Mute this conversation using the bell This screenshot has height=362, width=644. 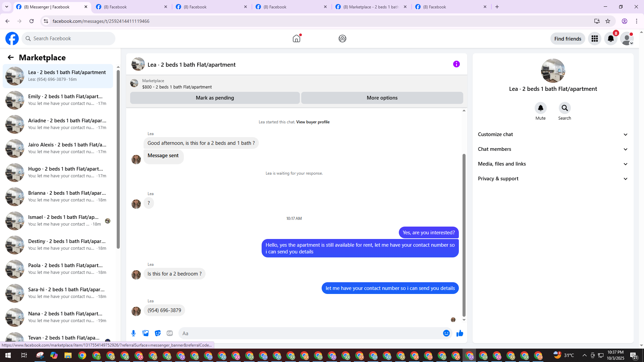541,108
